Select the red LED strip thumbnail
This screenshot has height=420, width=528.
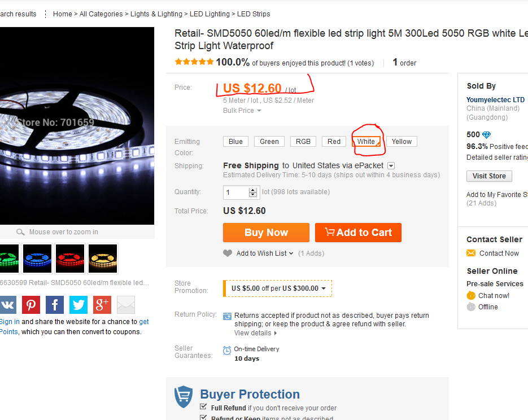coord(70,259)
